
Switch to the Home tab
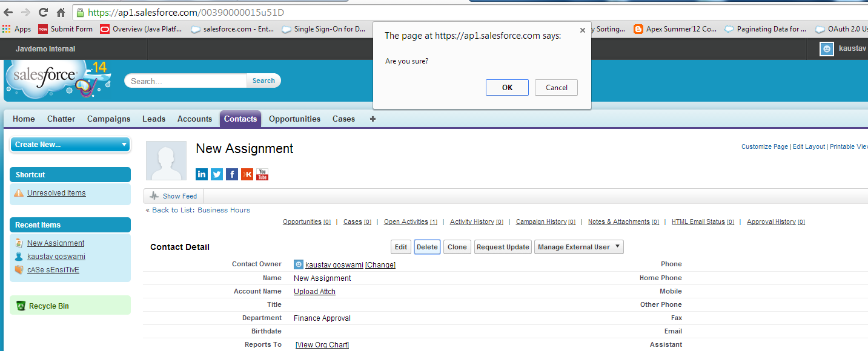[x=24, y=119]
